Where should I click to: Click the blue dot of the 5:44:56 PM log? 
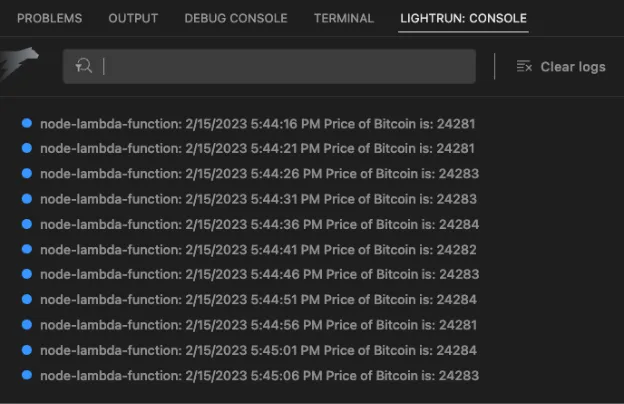tap(27, 324)
